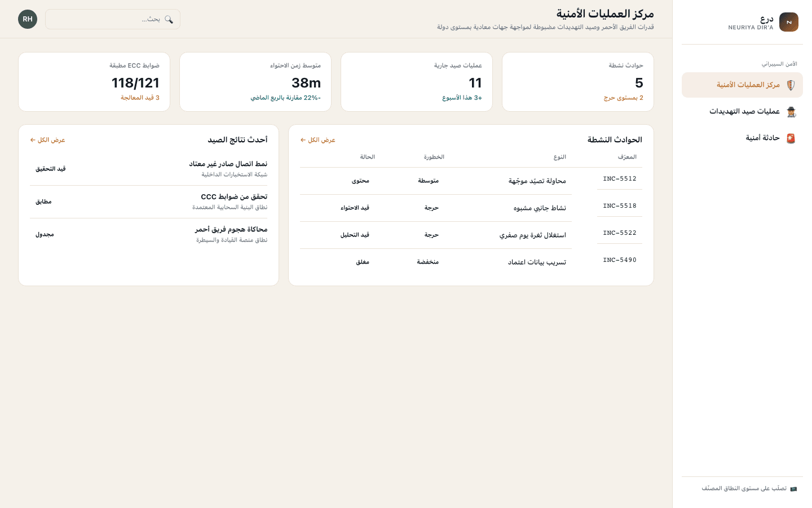The image size is (812, 508).
Task: Click the متوسطة severity cell
Action: (429, 181)
